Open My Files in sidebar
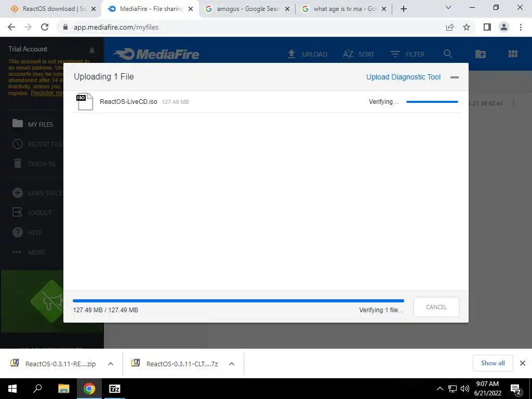Screen dimensions: 532x399 33,124
